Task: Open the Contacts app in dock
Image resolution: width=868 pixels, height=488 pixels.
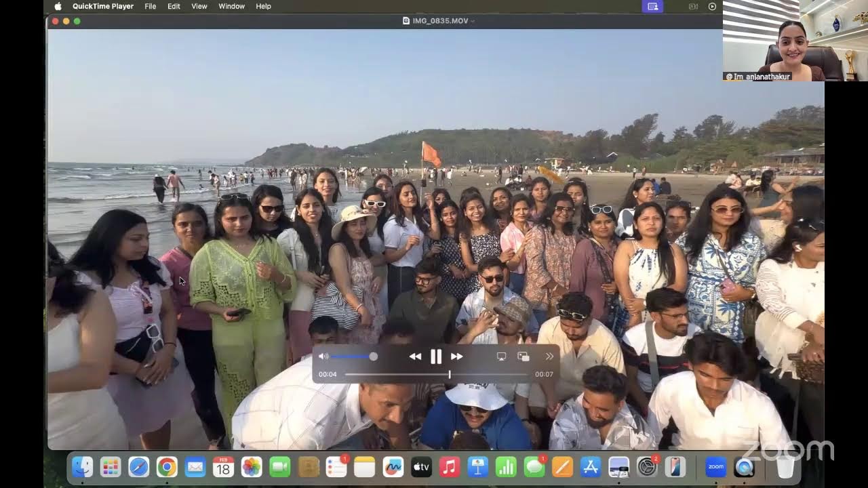Action: pos(309,466)
